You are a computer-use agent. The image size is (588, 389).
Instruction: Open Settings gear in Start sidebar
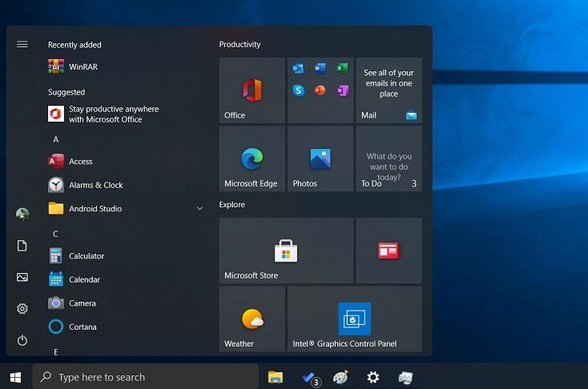[x=22, y=308]
